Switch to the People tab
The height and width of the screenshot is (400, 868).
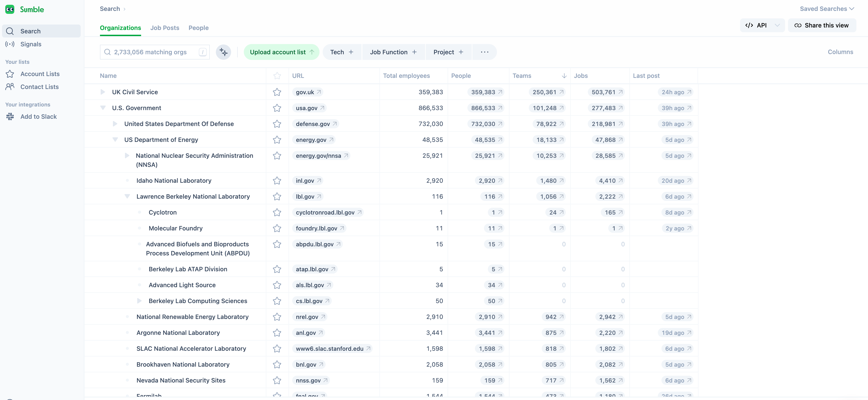(198, 28)
